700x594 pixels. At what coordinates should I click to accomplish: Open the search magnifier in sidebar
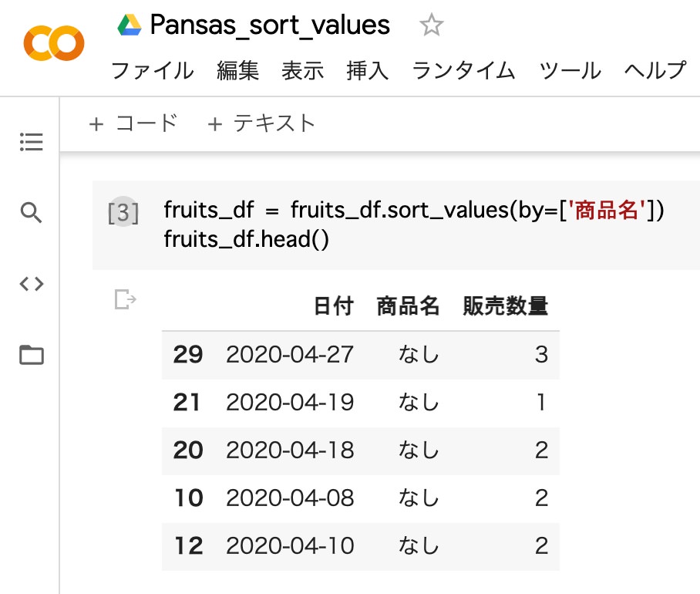coord(32,213)
